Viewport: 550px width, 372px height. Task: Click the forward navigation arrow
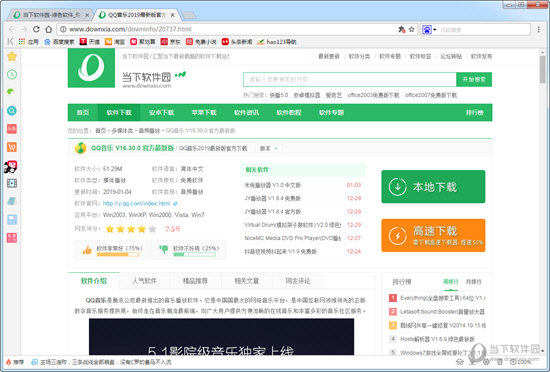(24, 29)
